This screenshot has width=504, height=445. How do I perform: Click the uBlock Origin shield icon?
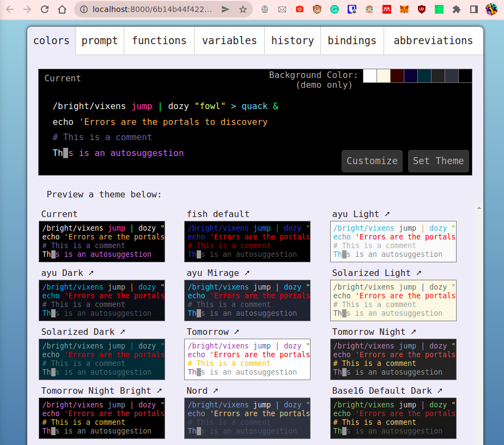pyautogui.click(x=422, y=9)
